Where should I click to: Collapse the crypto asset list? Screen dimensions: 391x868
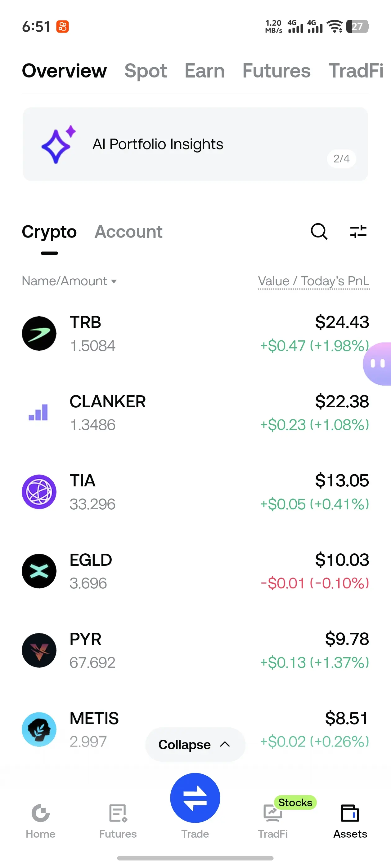(x=195, y=744)
